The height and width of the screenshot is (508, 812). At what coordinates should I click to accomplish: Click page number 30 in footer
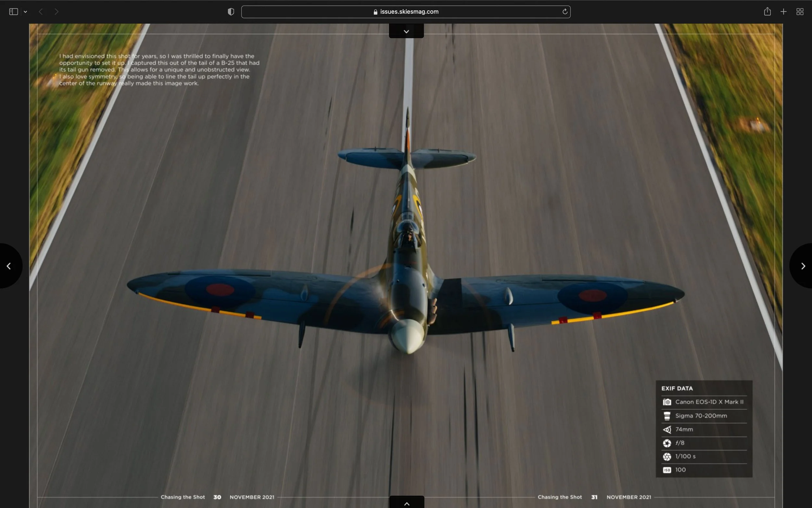pos(217,497)
